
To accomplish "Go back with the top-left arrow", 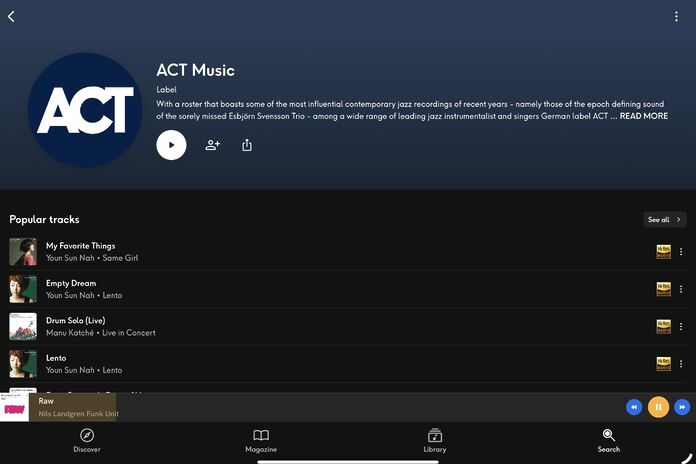I will (12, 16).
